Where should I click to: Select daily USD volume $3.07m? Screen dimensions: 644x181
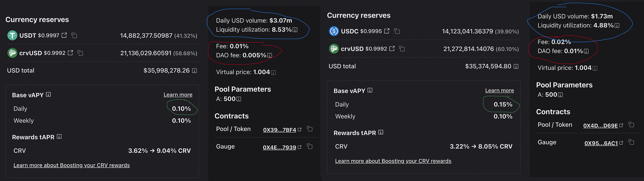(x=281, y=20)
